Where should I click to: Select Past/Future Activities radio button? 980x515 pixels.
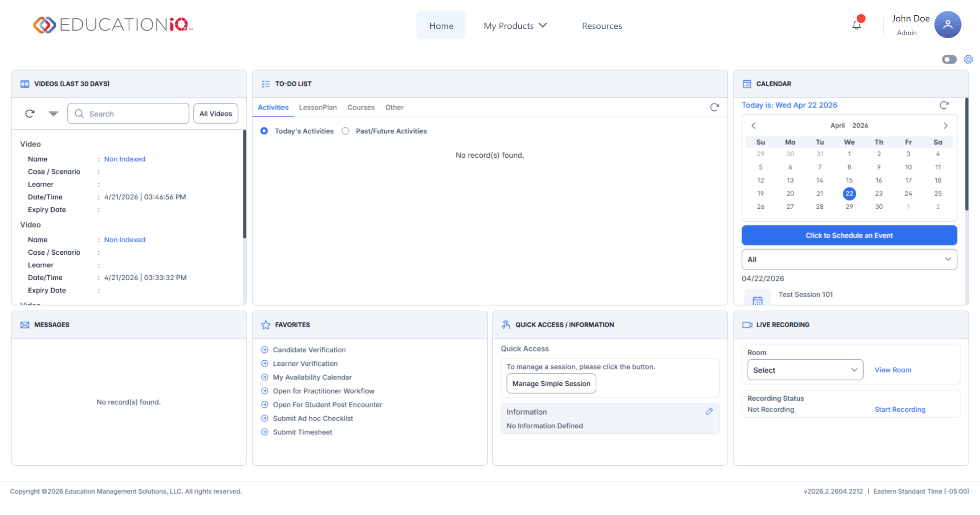pos(345,131)
